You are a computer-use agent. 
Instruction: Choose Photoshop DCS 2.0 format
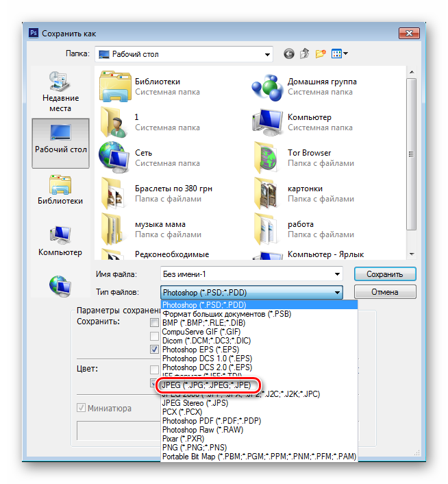[x=259, y=367]
